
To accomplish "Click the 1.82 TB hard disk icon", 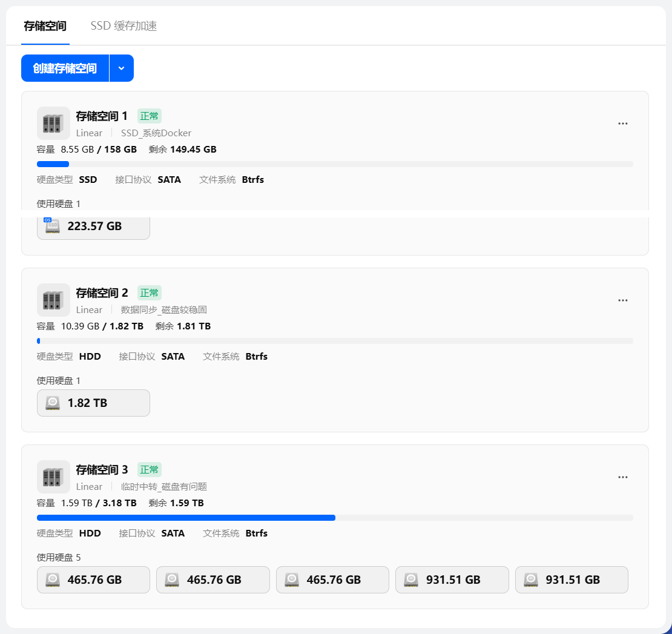I will (x=53, y=403).
